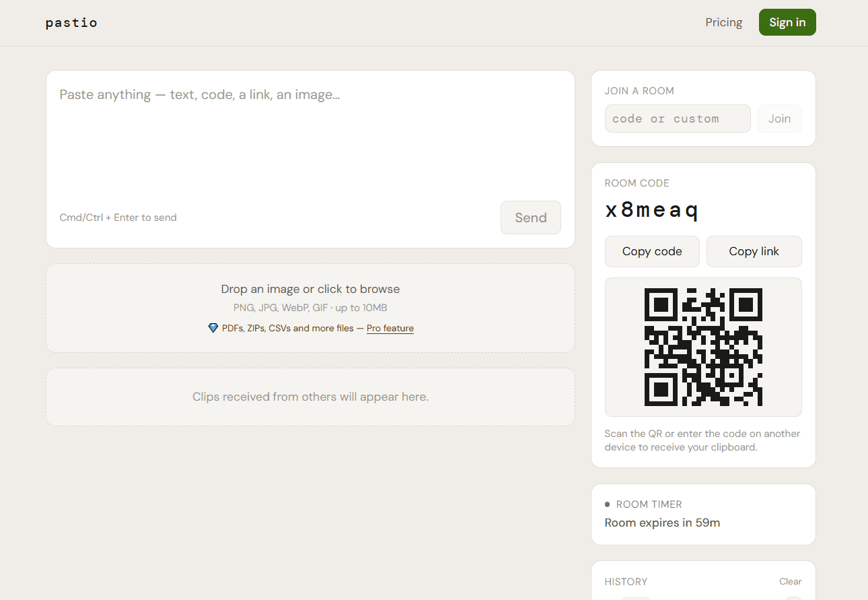The image size is (868, 600).
Task: Click the blue diamond Pro icon
Action: coord(213,328)
